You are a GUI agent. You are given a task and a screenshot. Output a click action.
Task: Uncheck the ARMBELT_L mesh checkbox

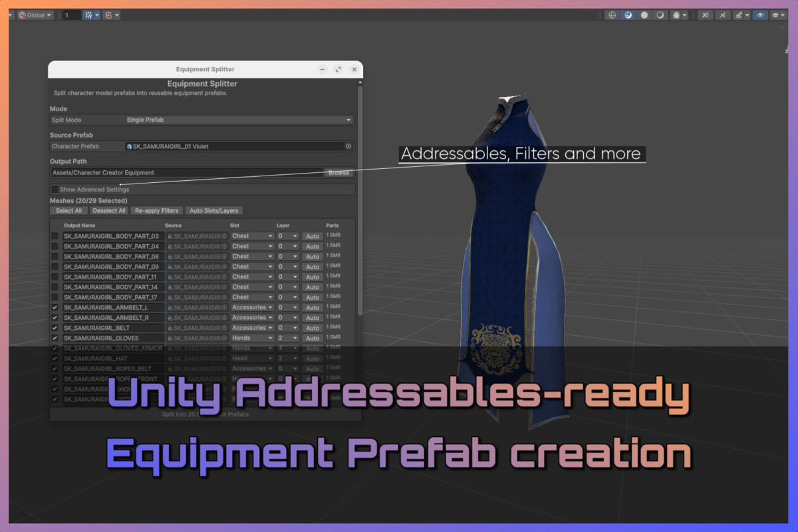tap(55, 307)
